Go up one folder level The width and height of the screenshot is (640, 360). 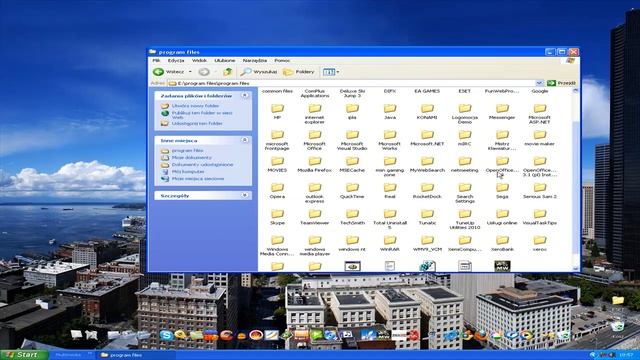tap(227, 72)
